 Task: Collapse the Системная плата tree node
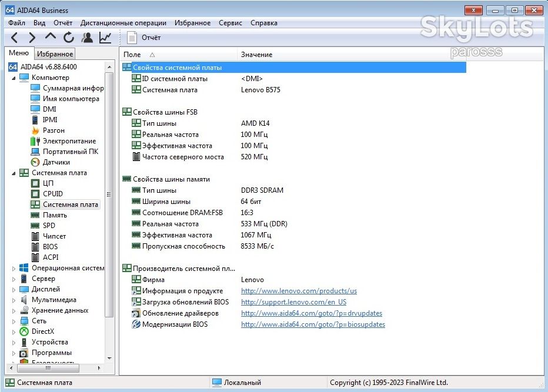coord(14,173)
